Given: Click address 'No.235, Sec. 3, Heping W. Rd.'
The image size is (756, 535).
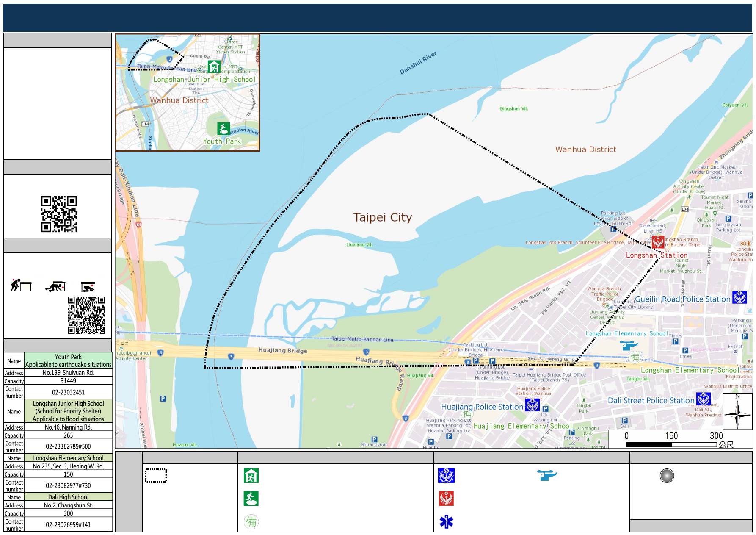Looking at the screenshot, I should pos(68,466).
